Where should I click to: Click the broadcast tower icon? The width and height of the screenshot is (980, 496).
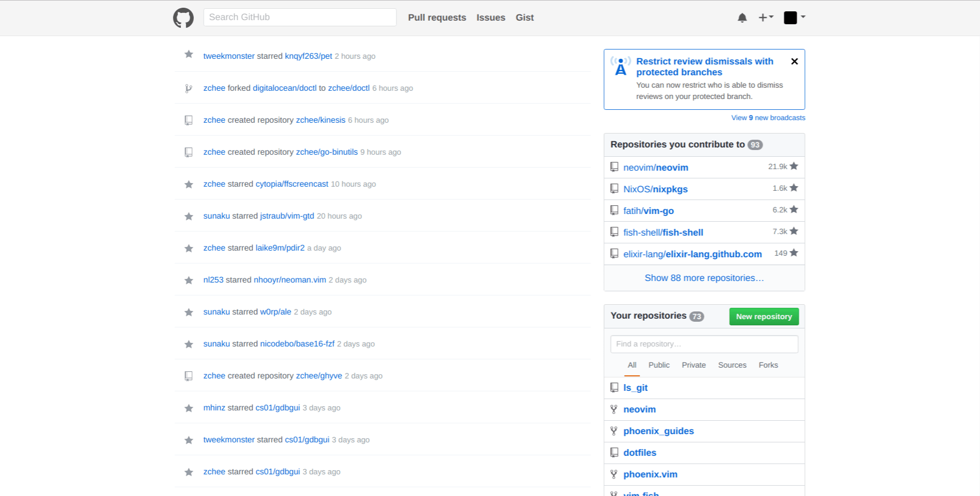pos(621,66)
